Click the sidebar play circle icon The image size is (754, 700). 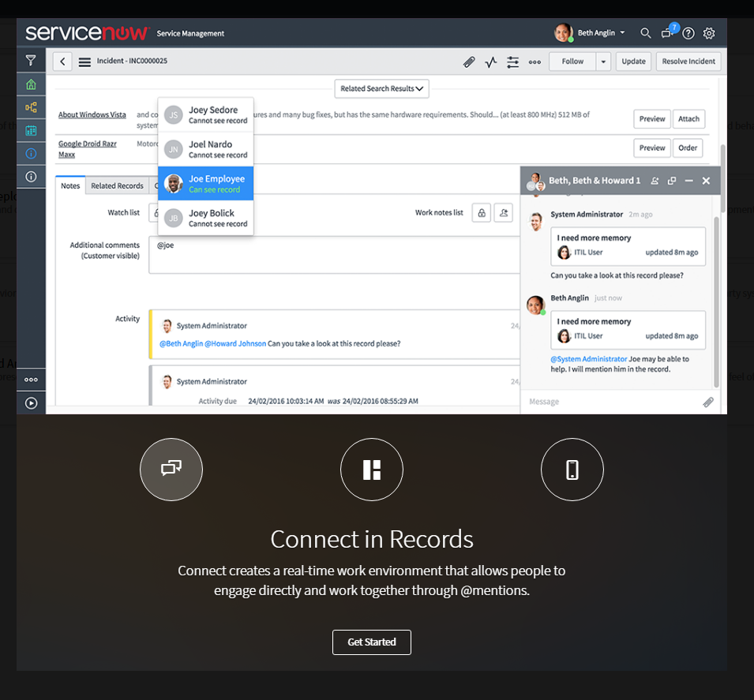click(x=31, y=403)
